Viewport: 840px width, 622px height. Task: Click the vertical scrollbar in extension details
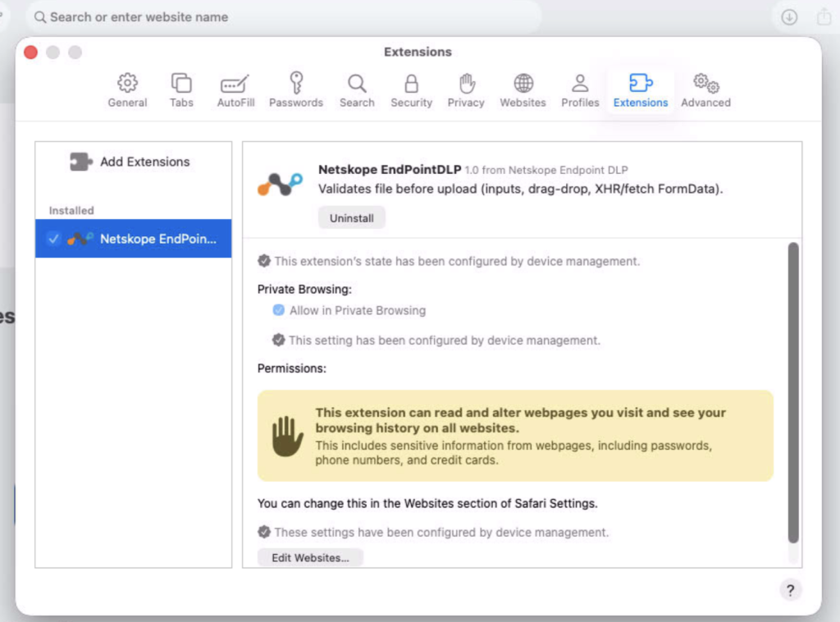[x=793, y=393]
